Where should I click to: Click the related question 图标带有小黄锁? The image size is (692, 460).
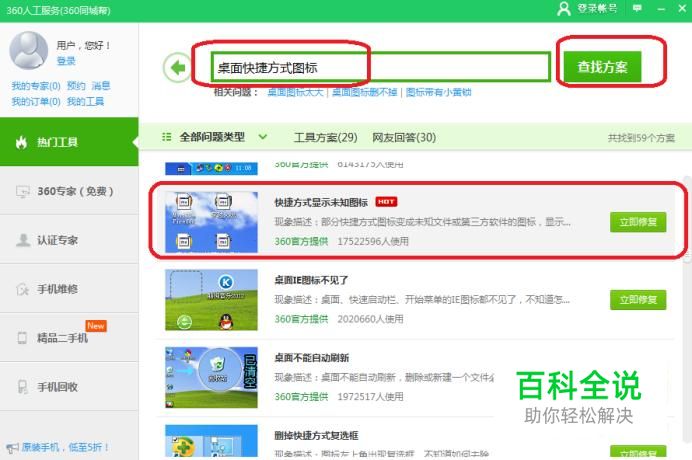439,92
